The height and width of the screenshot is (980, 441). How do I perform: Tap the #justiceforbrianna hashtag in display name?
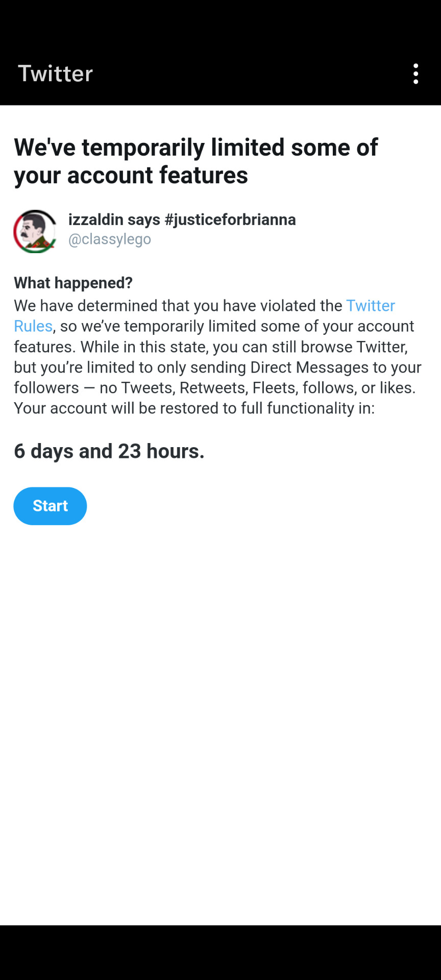click(230, 219)
